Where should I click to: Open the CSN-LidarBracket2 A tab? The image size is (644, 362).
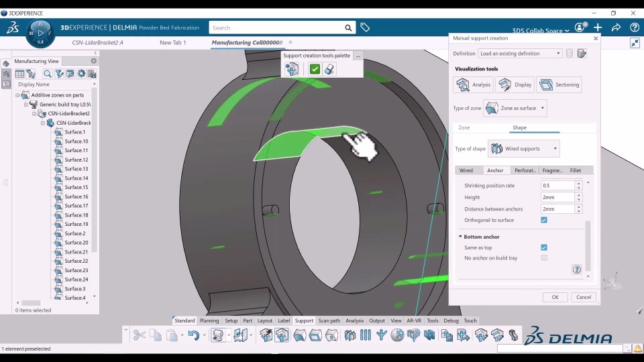(97, 42)
